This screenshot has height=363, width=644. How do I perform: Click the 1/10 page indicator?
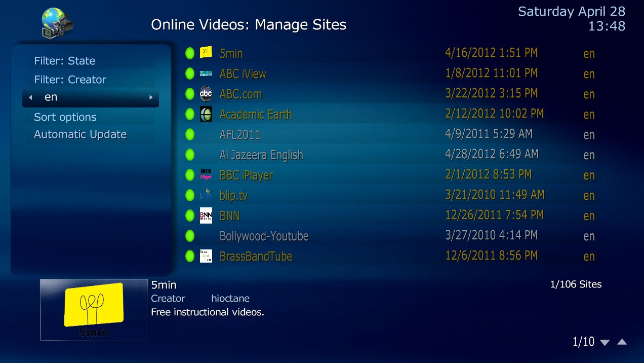[x=583, y=342]
